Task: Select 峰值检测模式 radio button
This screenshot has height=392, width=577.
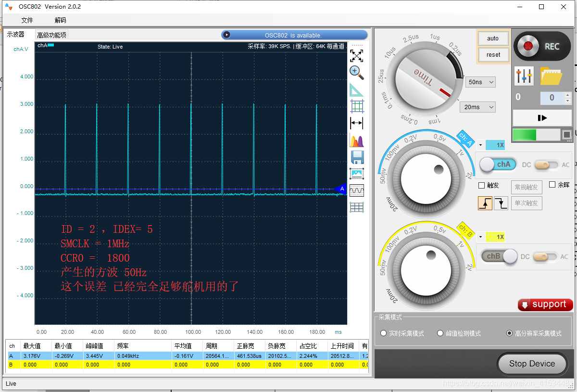Action: [440, 333]
